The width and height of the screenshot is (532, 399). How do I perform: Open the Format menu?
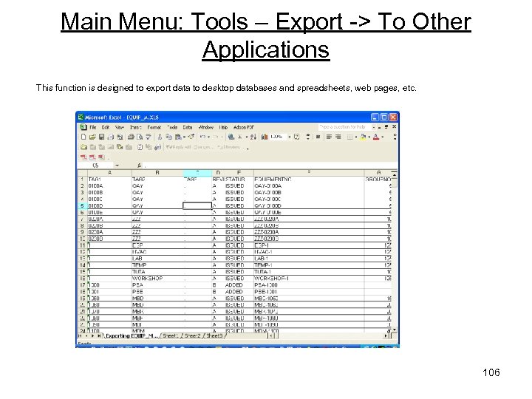pyautogui.click(x=154, y=127)
